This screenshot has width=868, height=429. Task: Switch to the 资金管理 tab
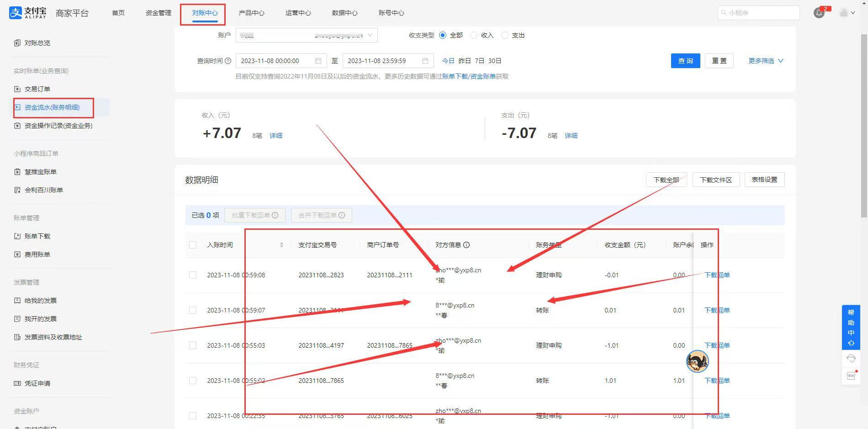tap(158, 13)
